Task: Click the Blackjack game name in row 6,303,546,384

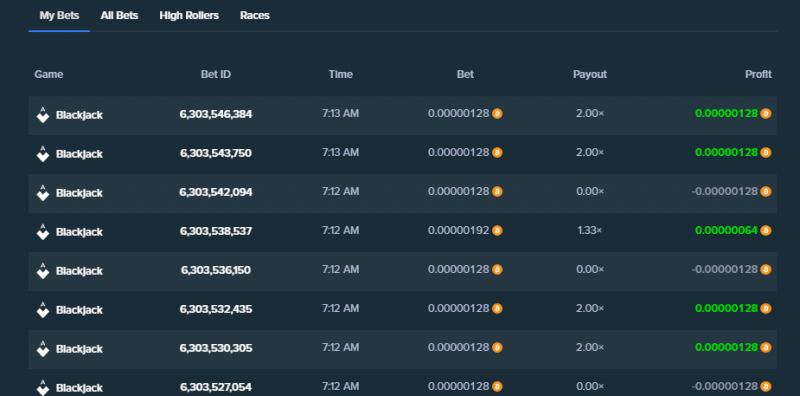Action: point(79,115)
